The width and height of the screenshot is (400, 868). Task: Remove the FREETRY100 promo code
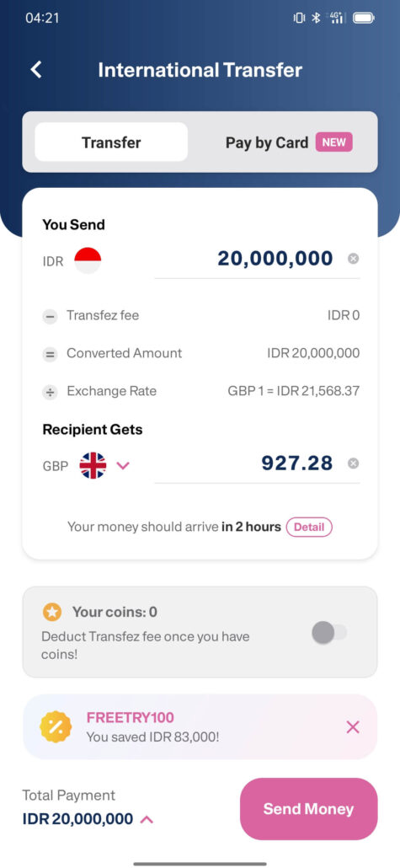click(353, 726)
